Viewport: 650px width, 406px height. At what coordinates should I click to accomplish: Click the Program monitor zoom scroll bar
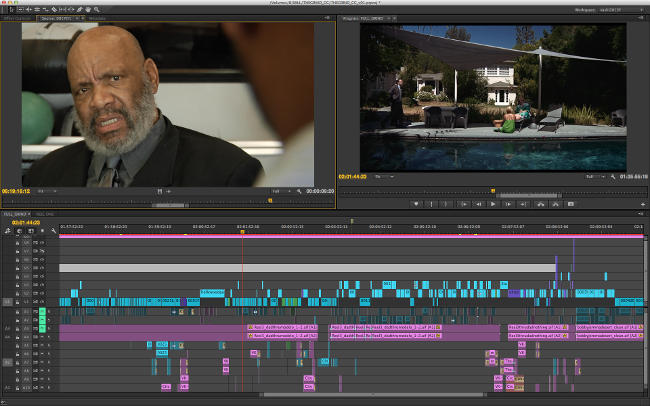pos(529,195)
